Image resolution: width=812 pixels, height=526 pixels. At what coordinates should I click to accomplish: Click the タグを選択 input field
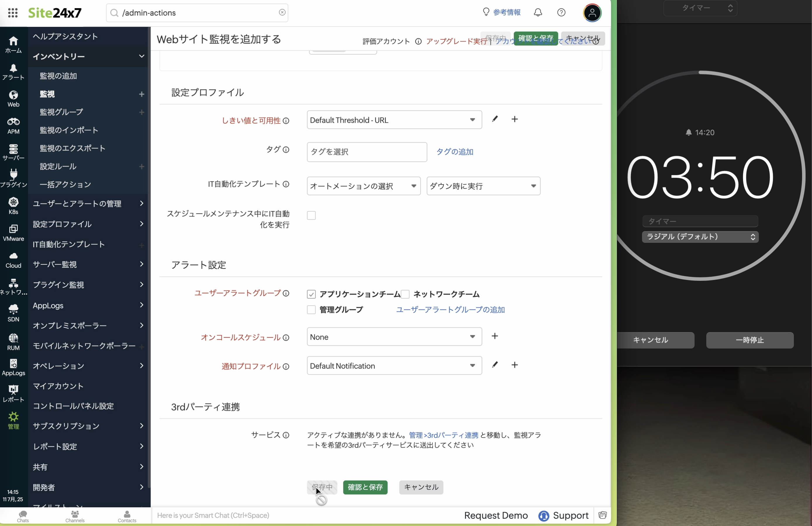click(367, 152)
